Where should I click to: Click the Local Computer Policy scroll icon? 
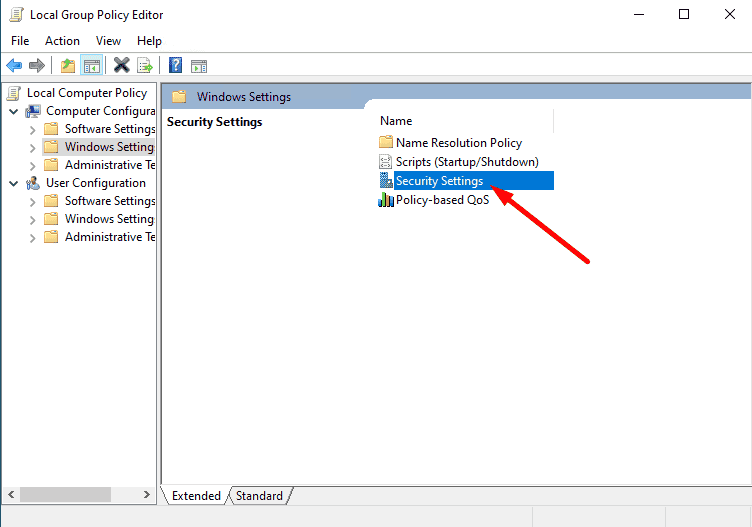coord(14,93)
